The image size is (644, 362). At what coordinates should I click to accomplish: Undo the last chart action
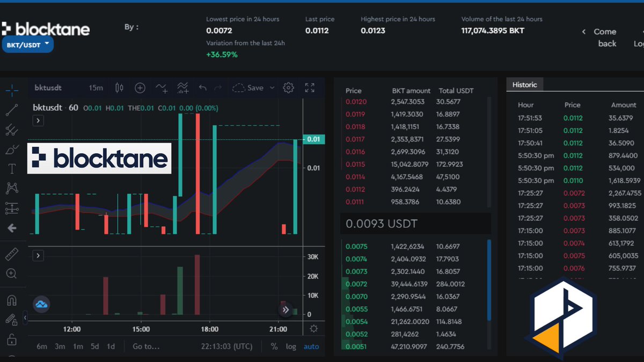[203, 87]
